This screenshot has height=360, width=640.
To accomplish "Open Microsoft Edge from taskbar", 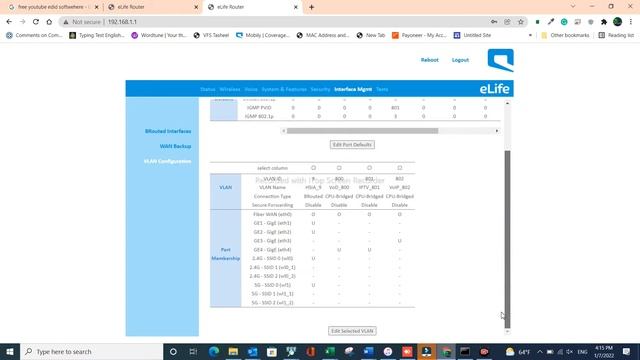I will coord(213,351).
